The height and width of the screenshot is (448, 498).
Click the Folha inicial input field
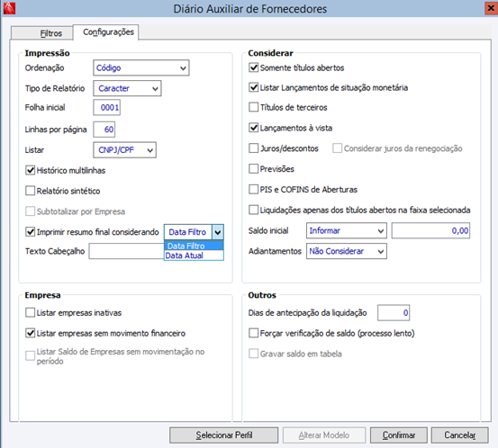click(106, 107)
